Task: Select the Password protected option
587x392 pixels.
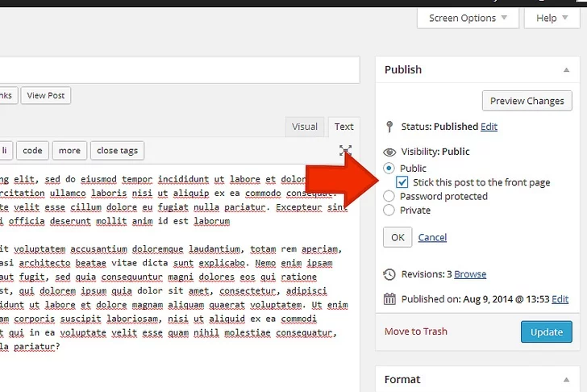Action: pos(389,196)
